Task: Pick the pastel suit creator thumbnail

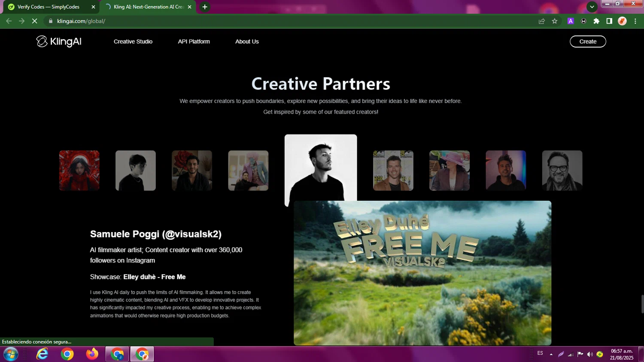Action: [x=248, y=170]
